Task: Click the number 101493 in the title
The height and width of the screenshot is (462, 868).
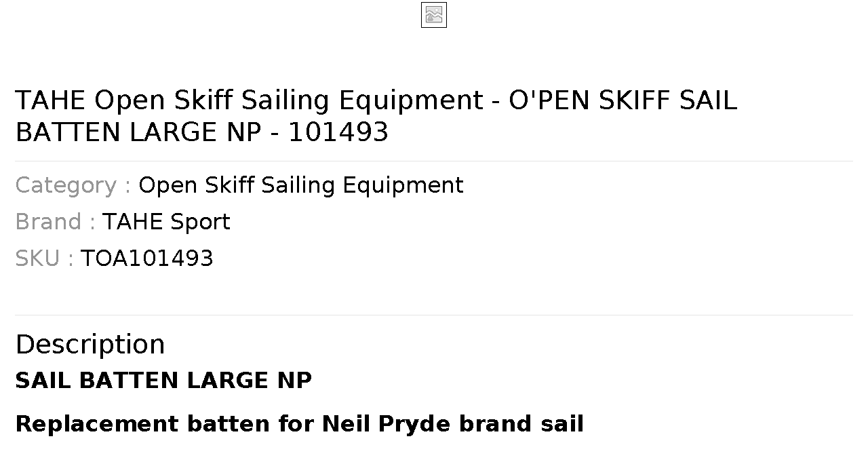Action: point(338,132)
